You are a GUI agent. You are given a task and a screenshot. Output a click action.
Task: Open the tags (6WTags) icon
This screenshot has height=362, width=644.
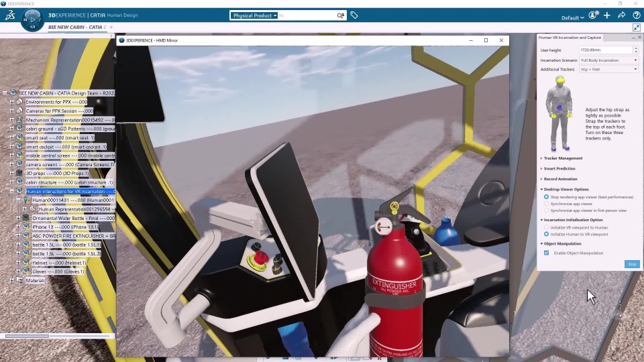(354, 15)
